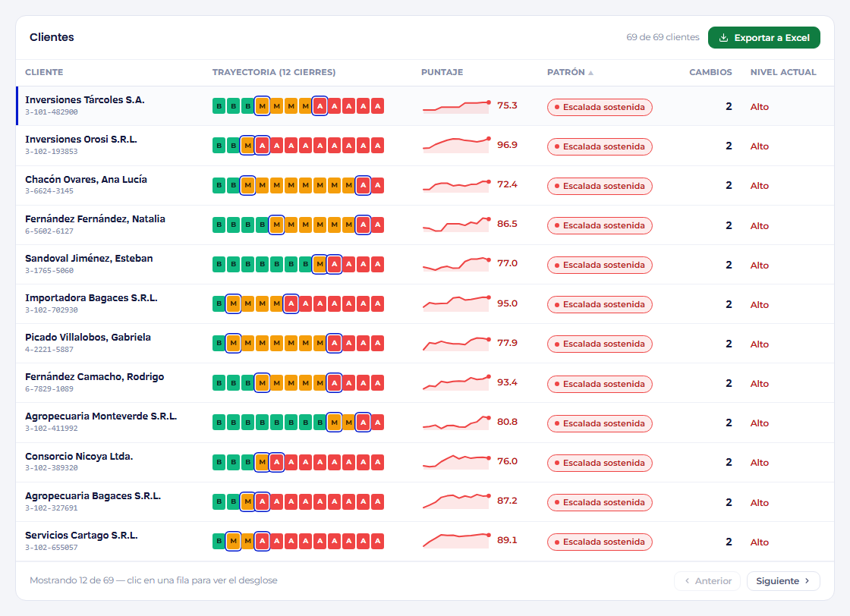Select client Fernández Fernández, Natalia

425,225
